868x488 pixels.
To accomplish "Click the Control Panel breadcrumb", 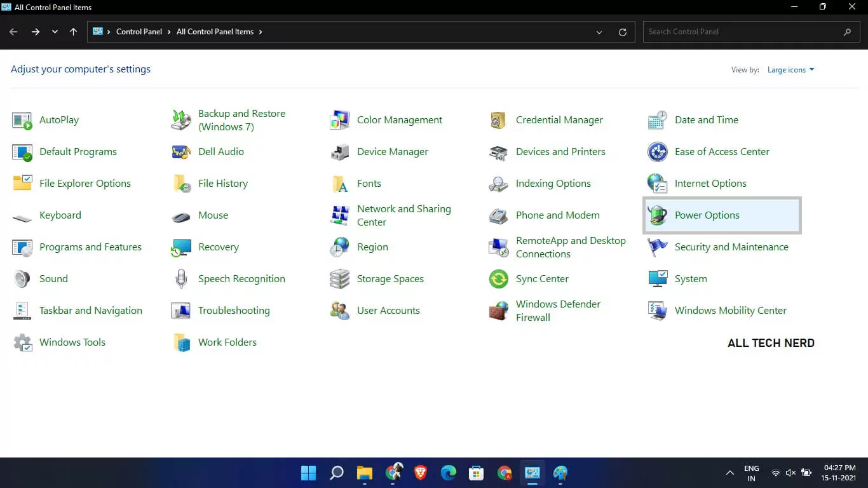I will coord(139,32).
